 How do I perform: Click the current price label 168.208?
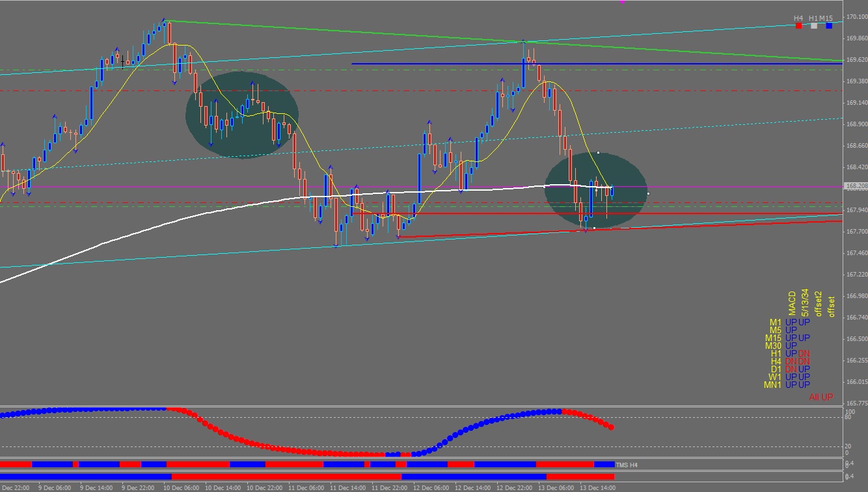[x=856, y=186]
